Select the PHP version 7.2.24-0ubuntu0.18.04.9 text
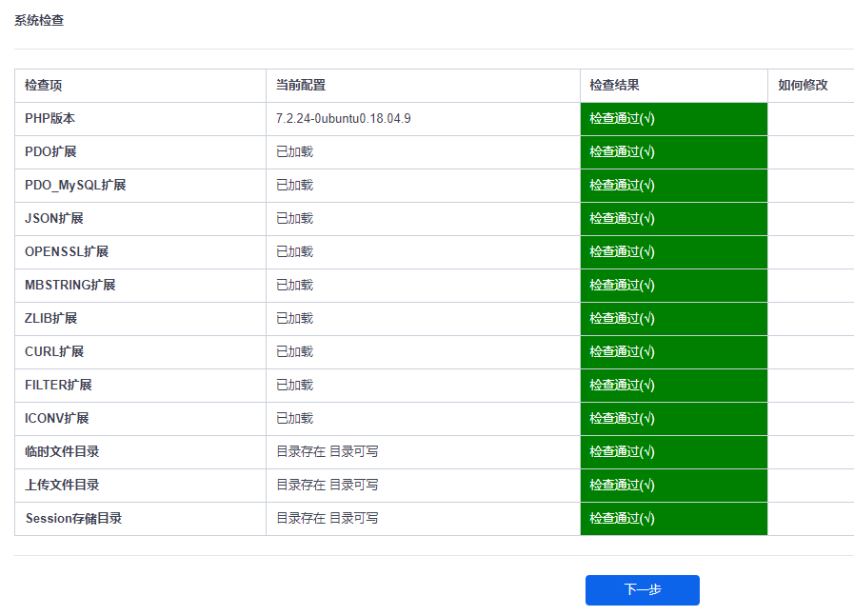This screenshot has height=616, width=854. tap(343, 119)
